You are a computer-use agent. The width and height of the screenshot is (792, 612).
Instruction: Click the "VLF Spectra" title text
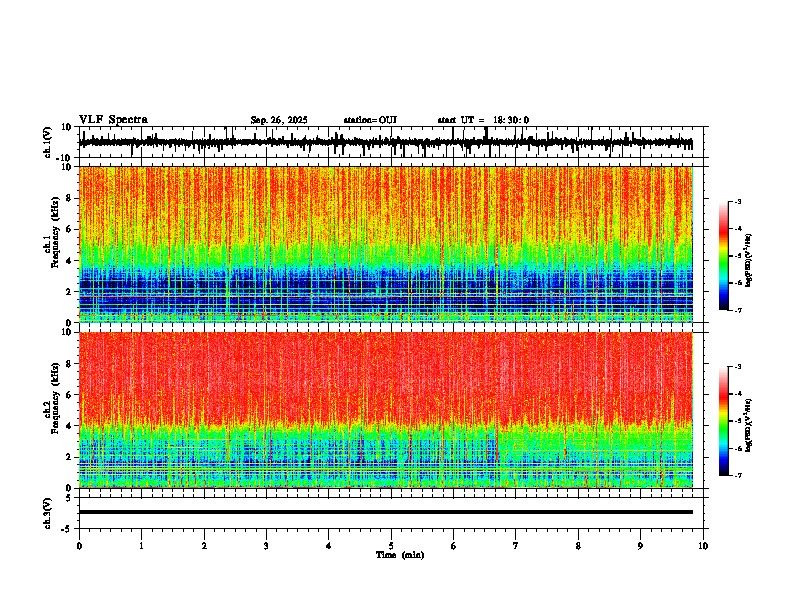[113, 120]
